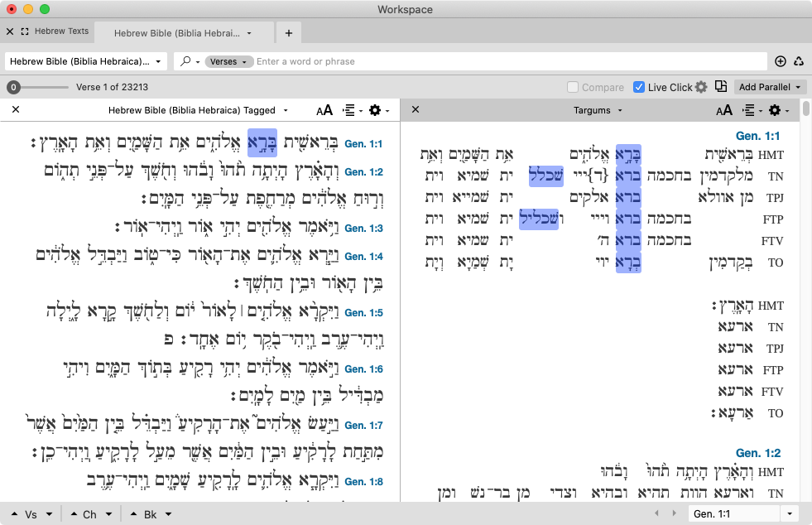
Task: Uncheck the Live Click checkbox
Action: click(639, 87)
